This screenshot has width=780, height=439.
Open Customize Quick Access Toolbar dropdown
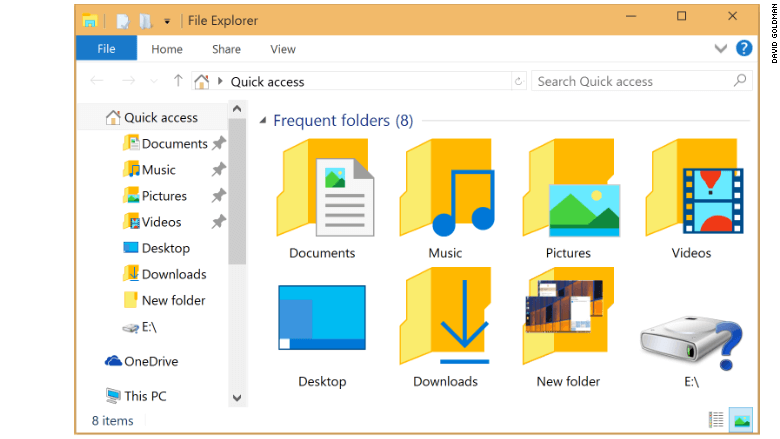point(167,21)
